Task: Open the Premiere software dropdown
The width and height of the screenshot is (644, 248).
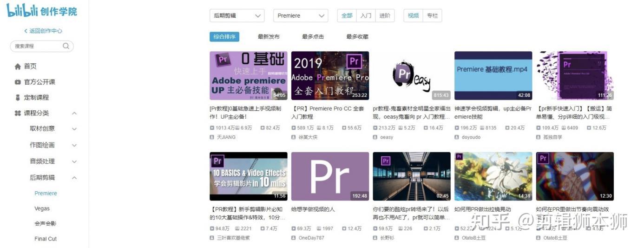Action: (x=301, y=15)
